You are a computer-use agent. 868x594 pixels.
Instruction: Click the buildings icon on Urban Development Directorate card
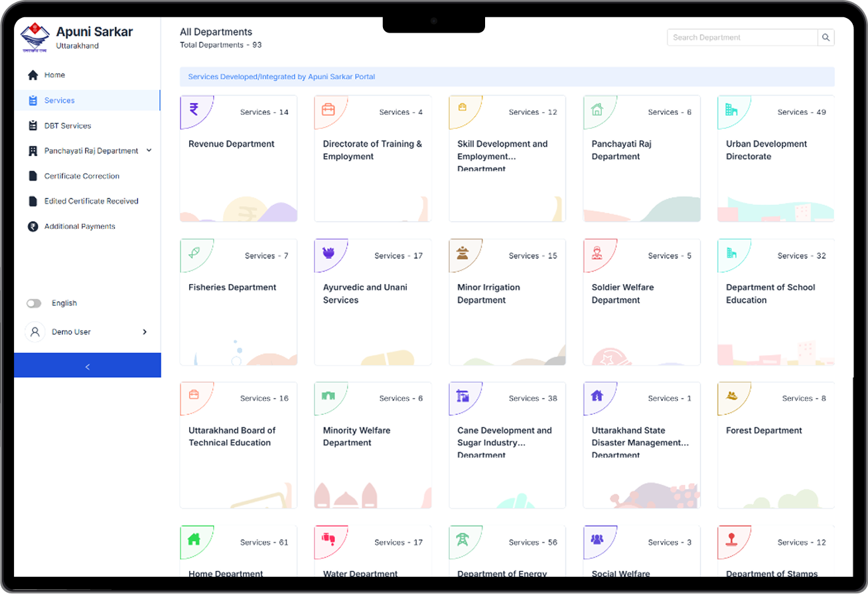pyautogui.click(x=731, y=109)
